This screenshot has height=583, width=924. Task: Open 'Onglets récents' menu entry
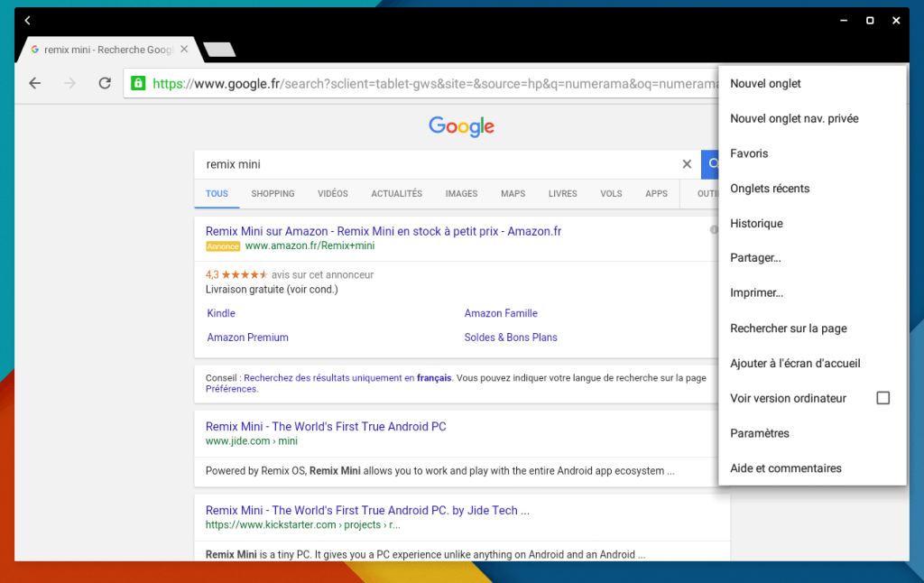point(812,189)
